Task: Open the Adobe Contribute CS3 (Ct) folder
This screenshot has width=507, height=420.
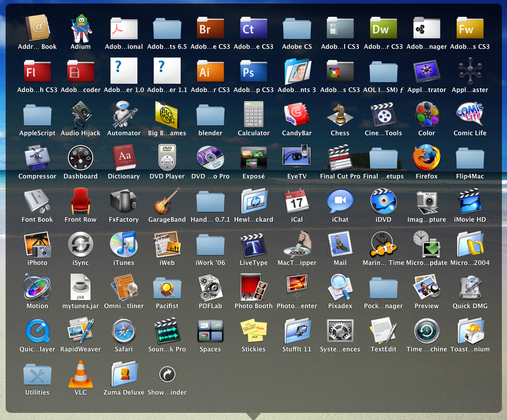Action: coord(253,28)
